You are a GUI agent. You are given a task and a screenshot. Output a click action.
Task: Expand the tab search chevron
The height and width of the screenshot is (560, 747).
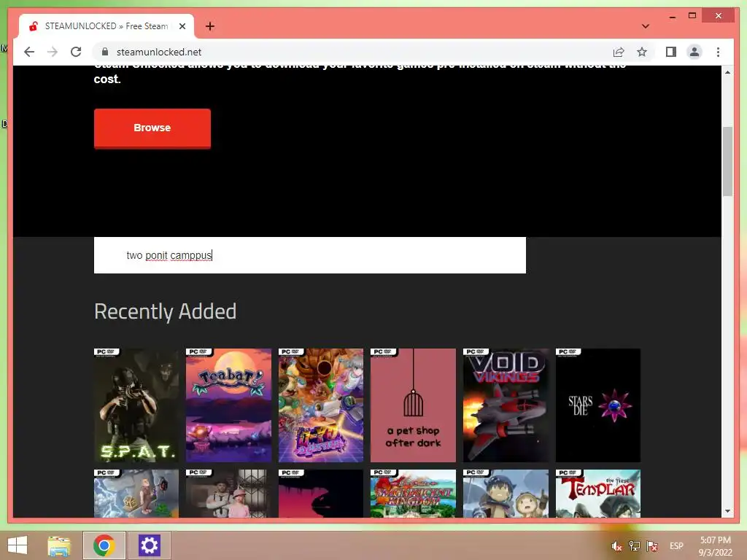point(645,26)
